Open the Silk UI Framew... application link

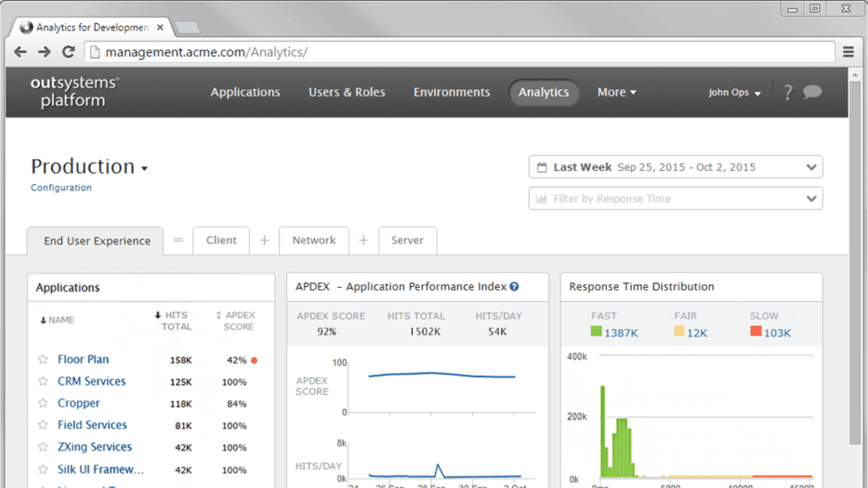101,469
